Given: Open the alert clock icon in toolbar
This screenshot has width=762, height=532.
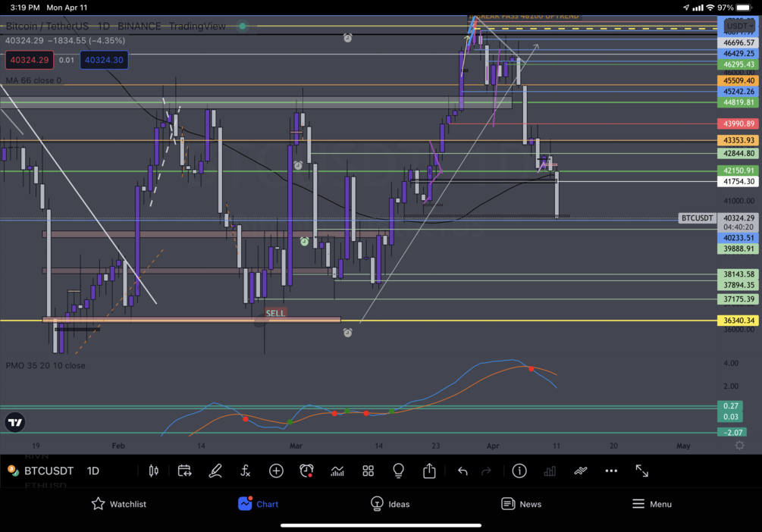Looking at the screenshot, I should coord(306,471).
